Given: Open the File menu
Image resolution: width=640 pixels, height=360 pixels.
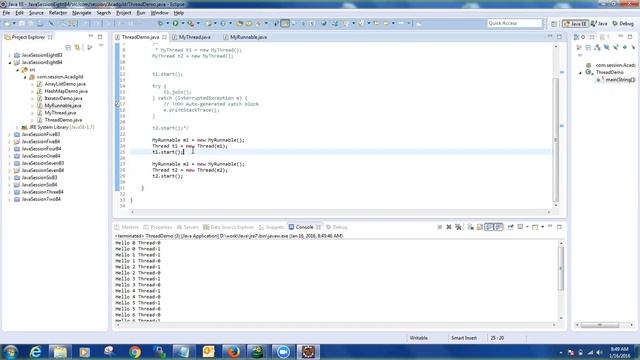Looking at the screenshot, I should [6, 13].
